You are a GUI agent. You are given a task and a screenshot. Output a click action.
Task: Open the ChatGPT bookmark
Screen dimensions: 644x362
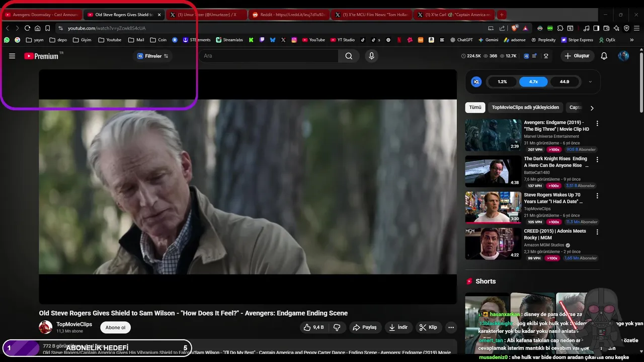pyautogui.click(x=461, y=40)
